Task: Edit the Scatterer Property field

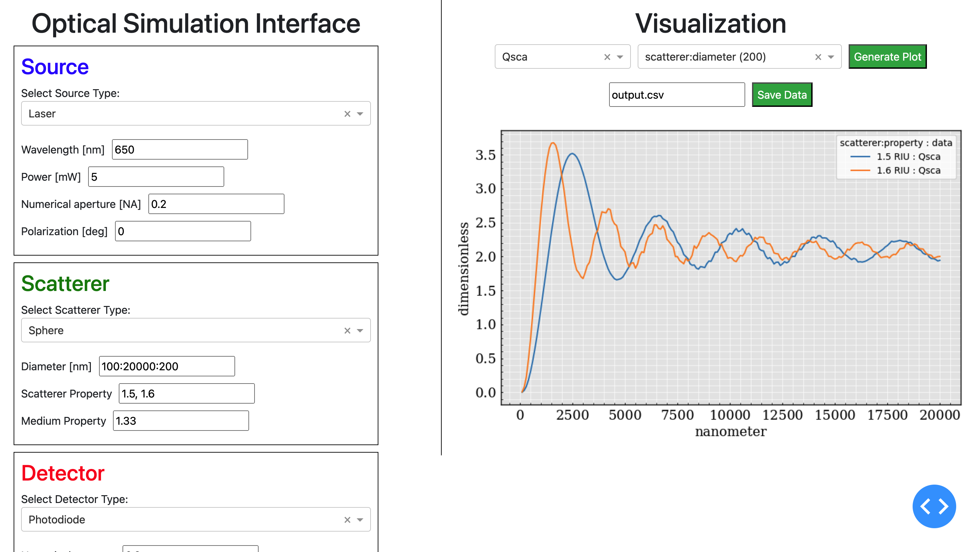Action: (x=186, y=394)
